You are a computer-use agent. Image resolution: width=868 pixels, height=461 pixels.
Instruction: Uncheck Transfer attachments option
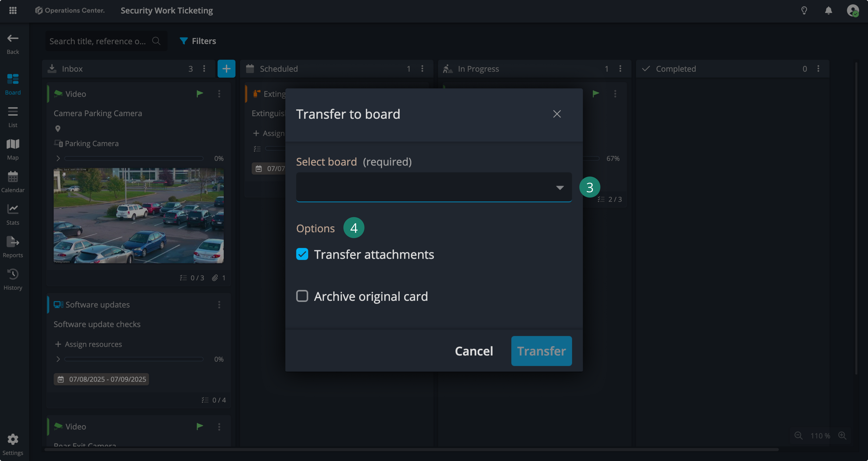click(302, 254)
